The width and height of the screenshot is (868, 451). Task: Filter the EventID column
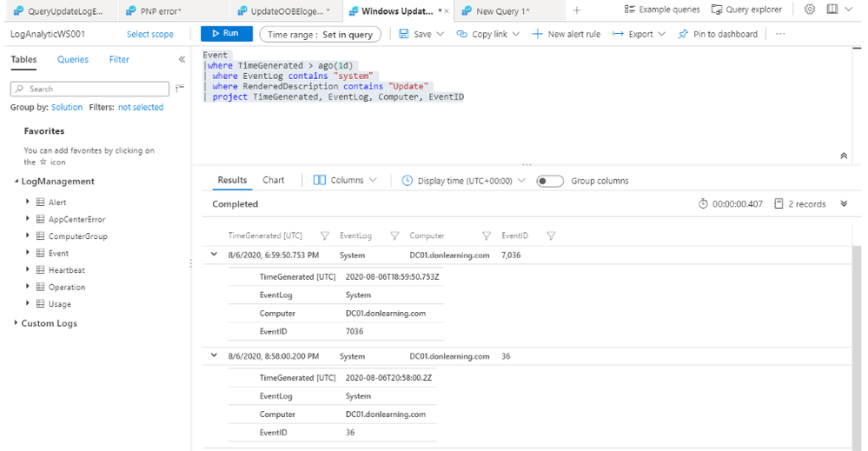(551, 235)
